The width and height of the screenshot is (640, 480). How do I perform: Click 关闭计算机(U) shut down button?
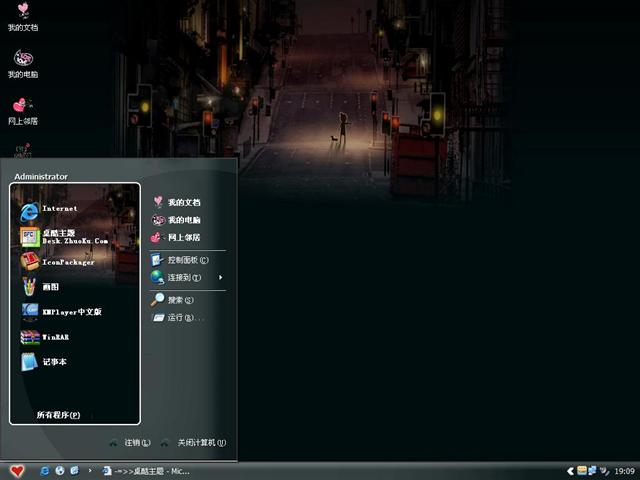202,442
